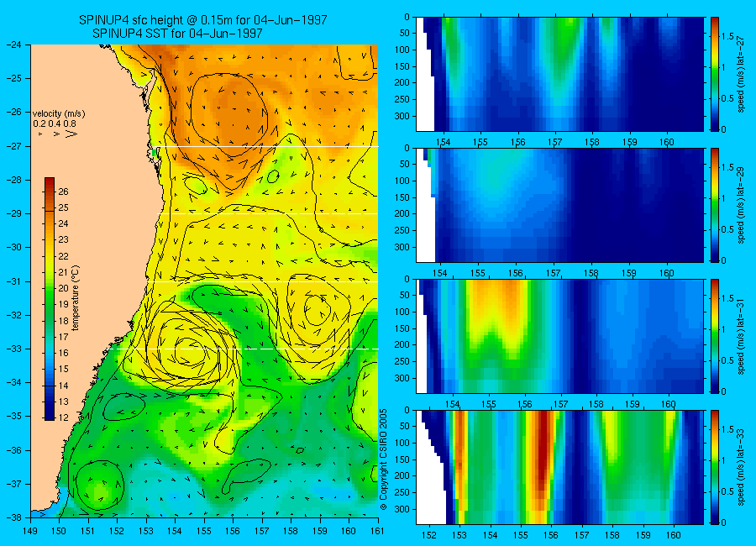Click the 'speed (m/s) lat=-31' axis label
The image size is (756, 546).
[742, 336]
